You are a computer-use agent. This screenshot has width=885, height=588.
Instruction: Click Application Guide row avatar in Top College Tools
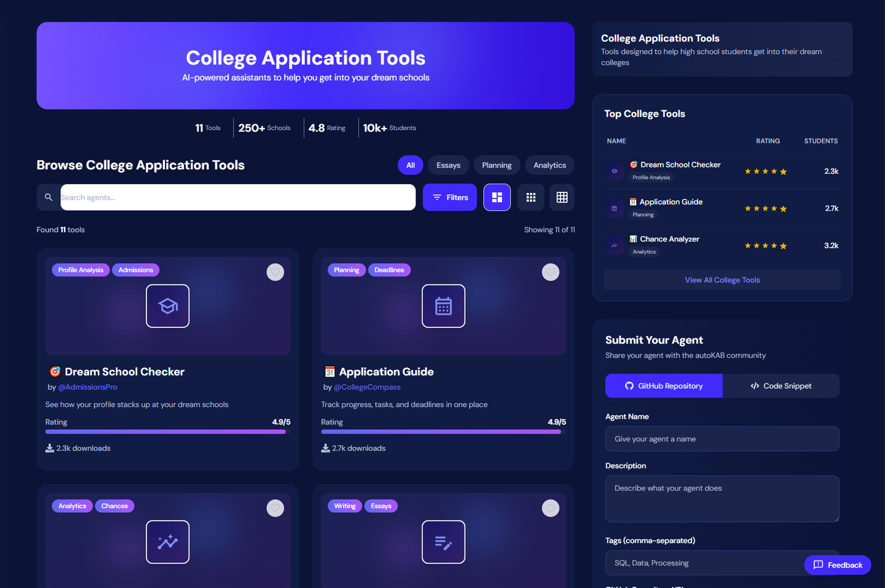coord(614,208)
